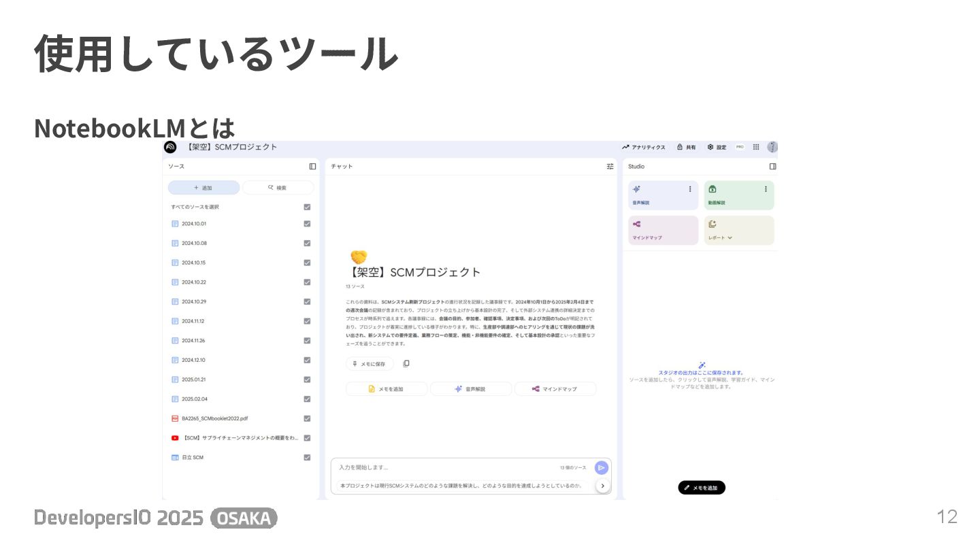
Task: Uncheck the 2024.10.22 source checkbox
Action: point(307,282)
